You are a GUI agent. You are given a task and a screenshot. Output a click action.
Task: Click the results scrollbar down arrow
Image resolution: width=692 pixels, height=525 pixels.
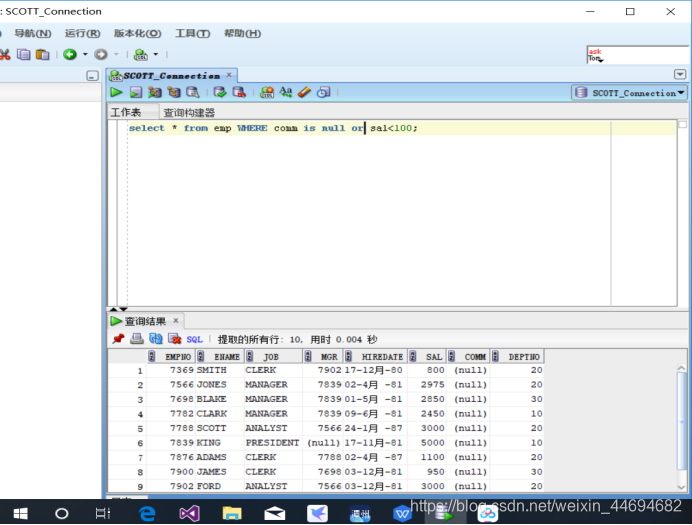click(x=681, y=487)
